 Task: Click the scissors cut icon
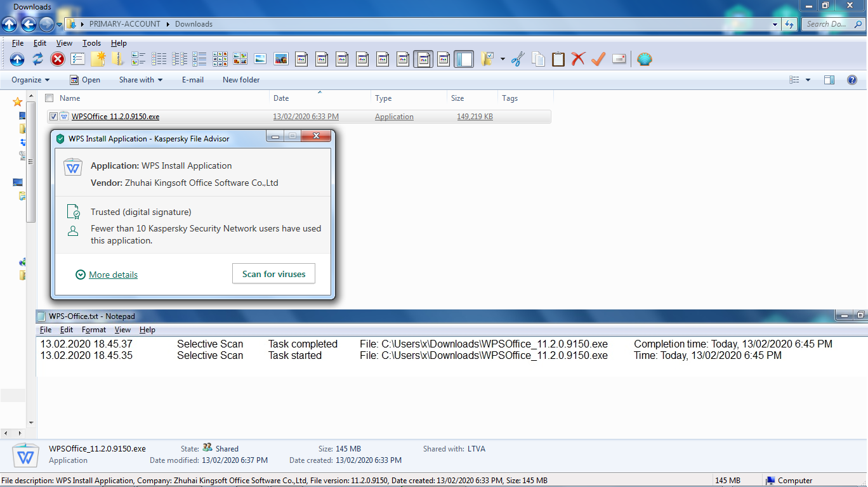click(x=518, y=60)
